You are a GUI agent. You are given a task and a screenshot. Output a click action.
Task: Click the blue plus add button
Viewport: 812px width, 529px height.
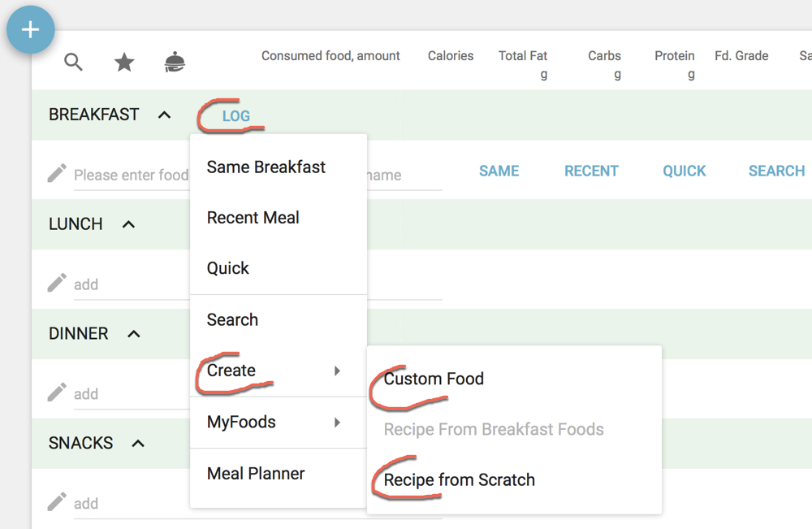[30, 30]
